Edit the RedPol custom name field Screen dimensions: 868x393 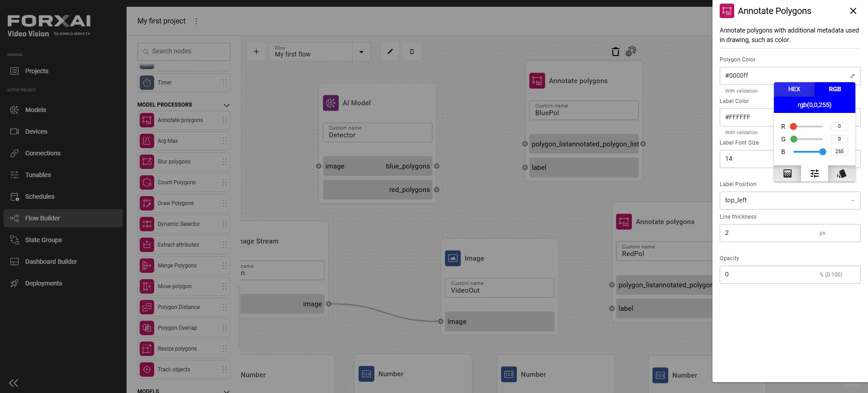point(664,251)
